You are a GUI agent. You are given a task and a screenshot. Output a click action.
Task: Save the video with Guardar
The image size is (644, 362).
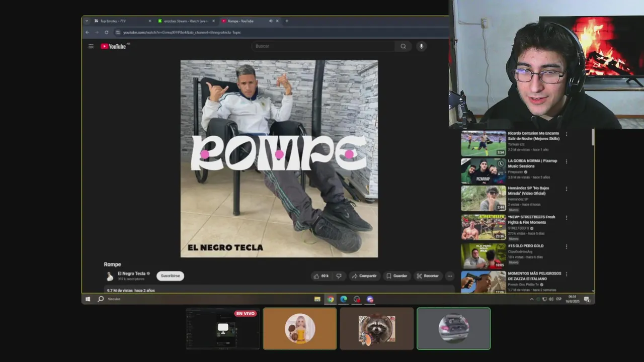[x=396, y=276]
